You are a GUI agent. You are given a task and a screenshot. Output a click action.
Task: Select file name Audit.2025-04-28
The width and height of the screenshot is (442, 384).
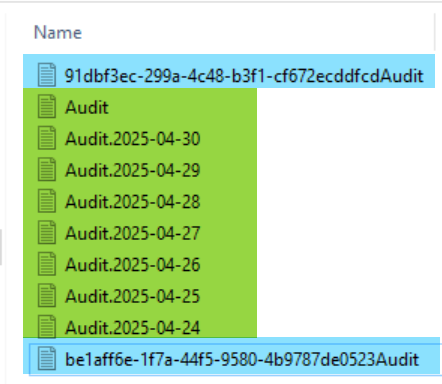coord(132,202)
